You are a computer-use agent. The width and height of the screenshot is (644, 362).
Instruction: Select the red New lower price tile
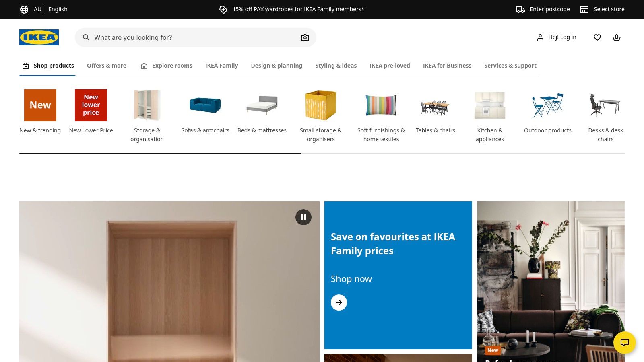coord(91,105)
